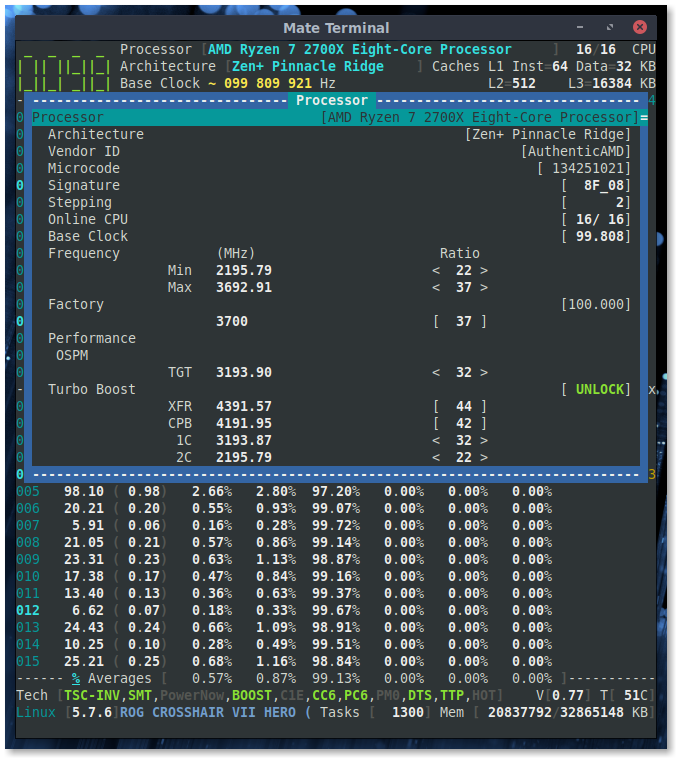Select the Vendor ID AuthenticAMD row
Screen dimensions: 676x758
[336, 151]
